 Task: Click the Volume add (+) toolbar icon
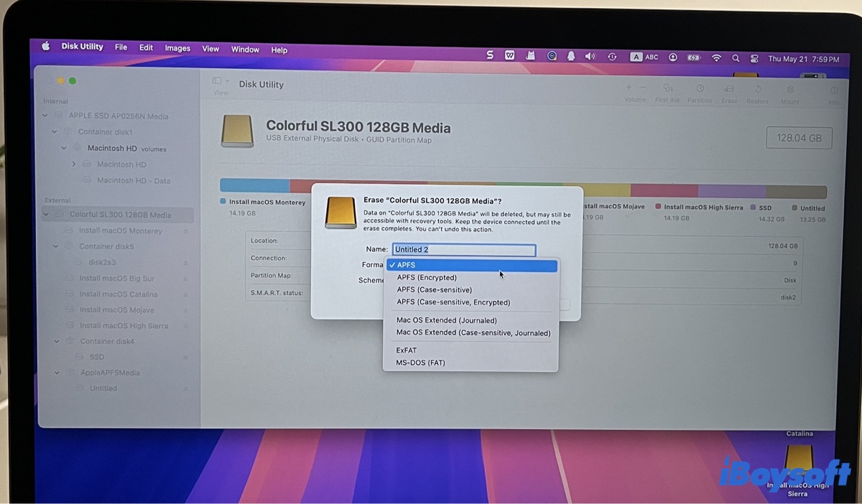click(629, 88)
